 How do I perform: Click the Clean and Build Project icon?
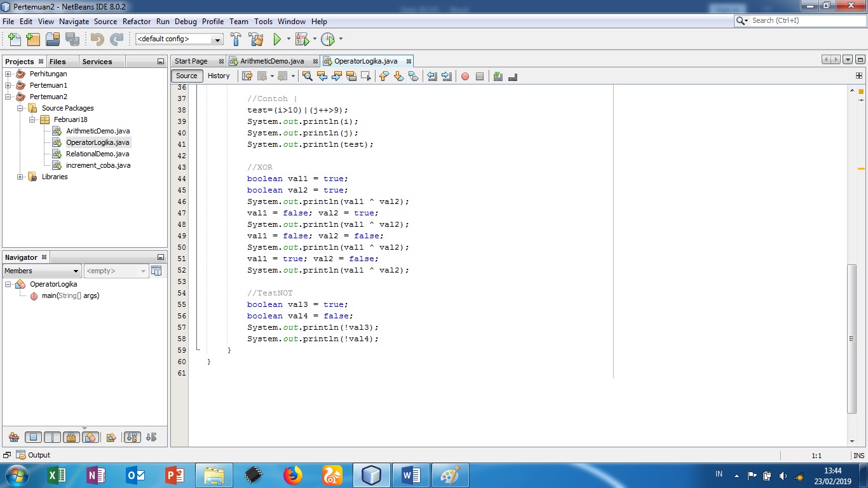coord(256,39)
